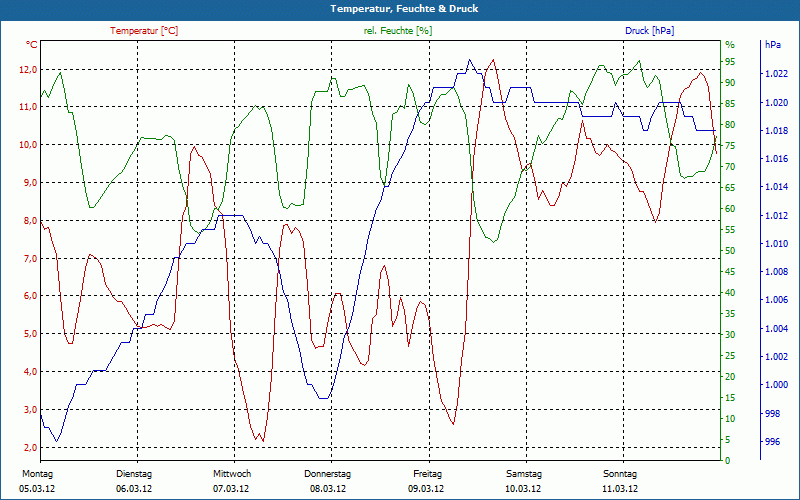Click the '1.006' pressure axis value

[x=776, y=299]
